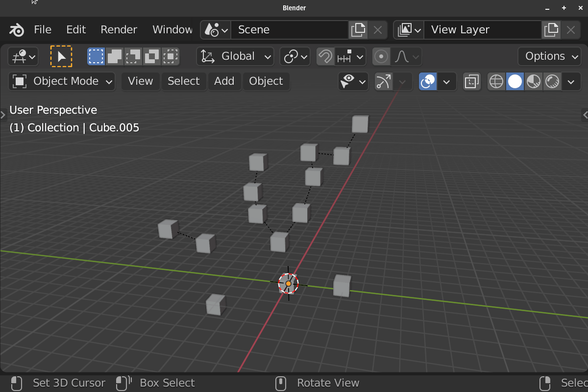Screen dimensions: 588x392
Task: Toggle proportional editing
Action: tap(381, 56)
